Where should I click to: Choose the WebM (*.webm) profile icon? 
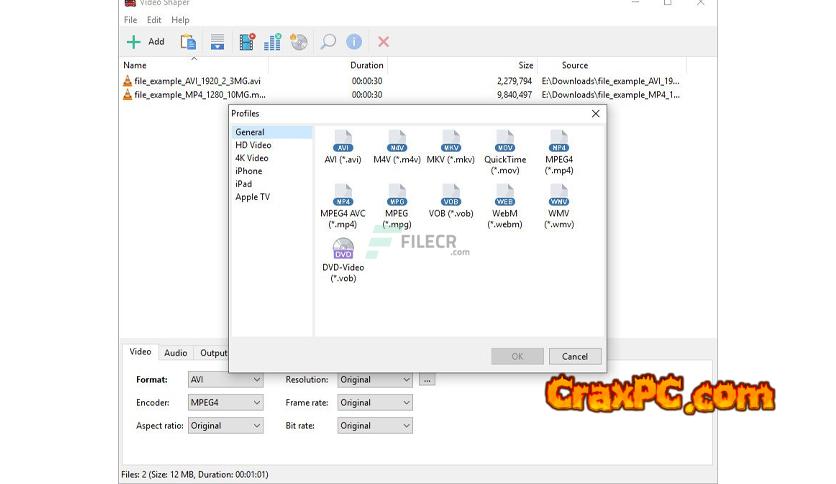(x=505, y=195)
